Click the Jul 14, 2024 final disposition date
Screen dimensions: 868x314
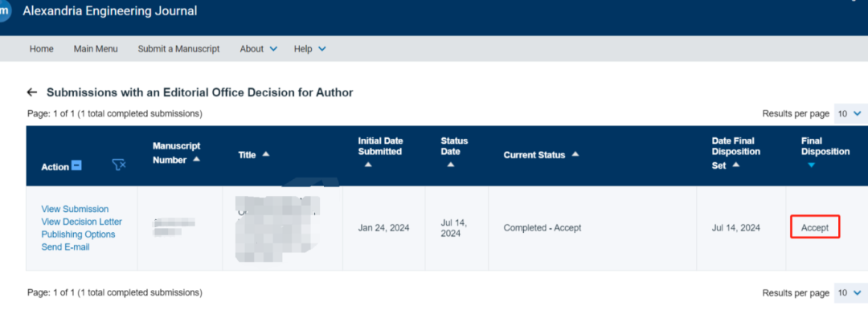click(x=735, y=228)
